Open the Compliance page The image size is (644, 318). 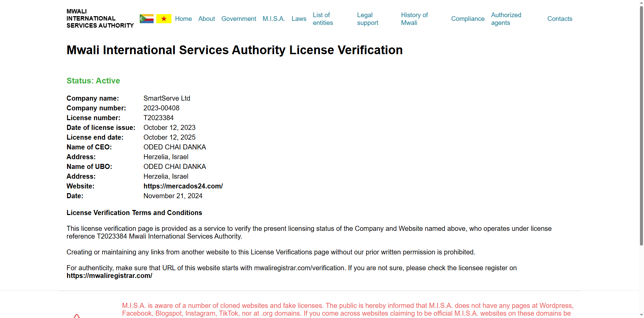468,19
